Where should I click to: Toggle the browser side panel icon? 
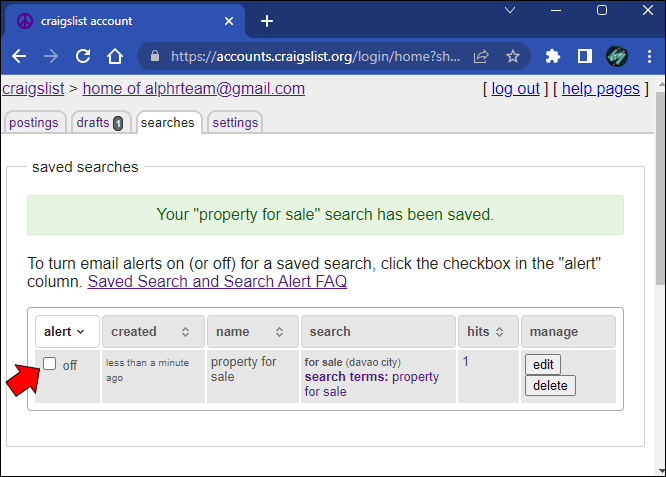click(585, 56)
